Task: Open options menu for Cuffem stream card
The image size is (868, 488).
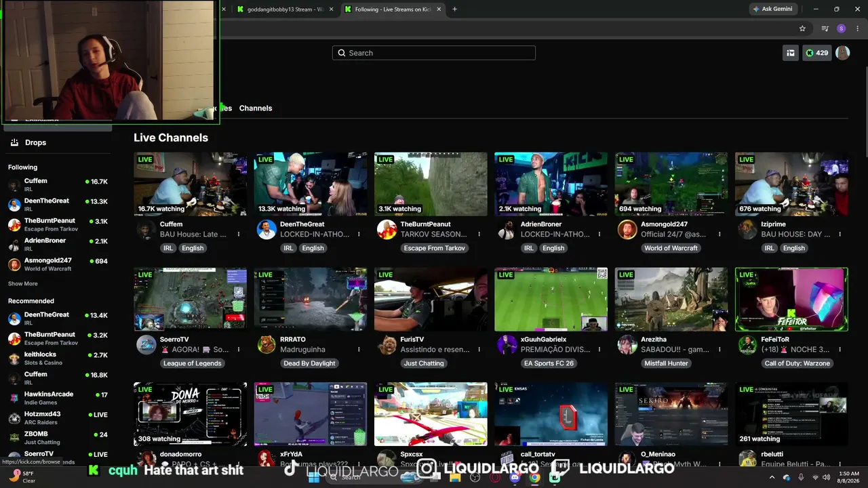Action: click(239, 235)
